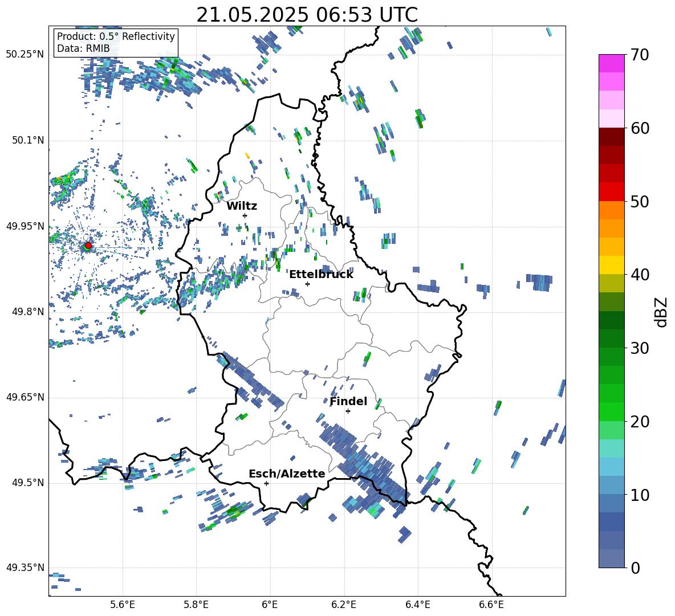Click the Data: RMIB text

click(x=83, y=48)
